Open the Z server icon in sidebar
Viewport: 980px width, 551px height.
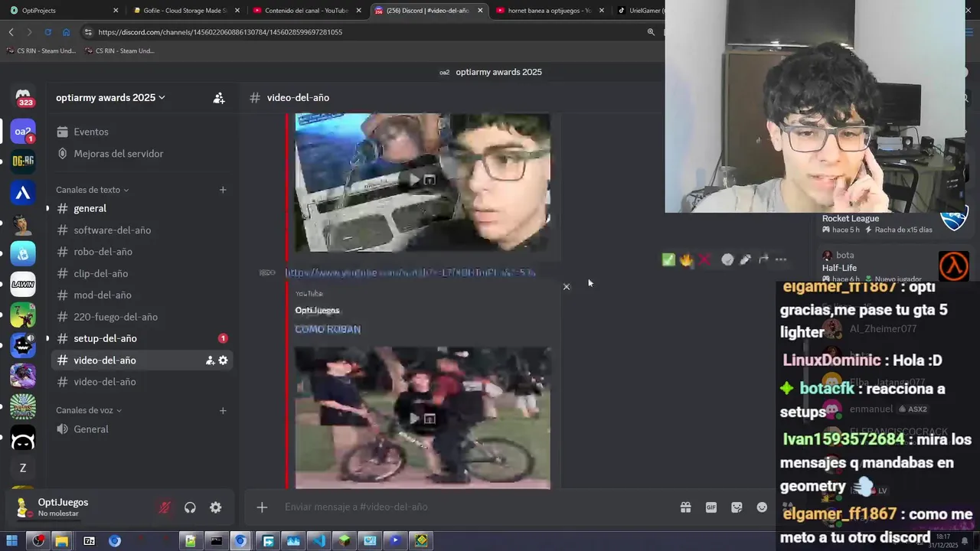(23, 468)
